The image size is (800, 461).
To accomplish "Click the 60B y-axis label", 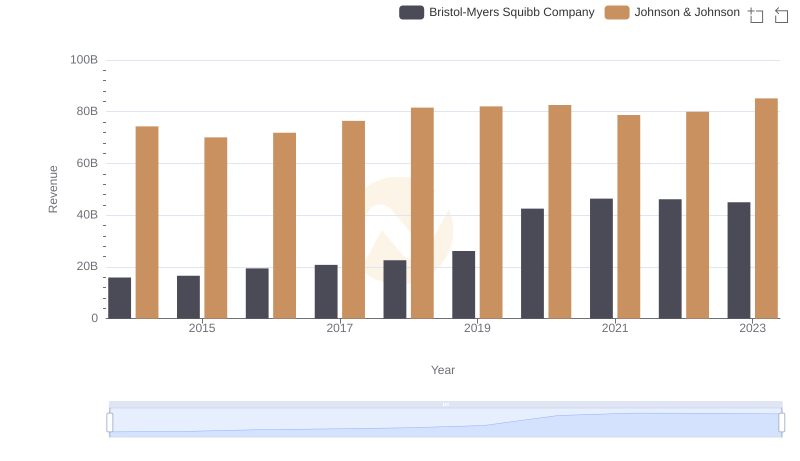I will [87, 164].
